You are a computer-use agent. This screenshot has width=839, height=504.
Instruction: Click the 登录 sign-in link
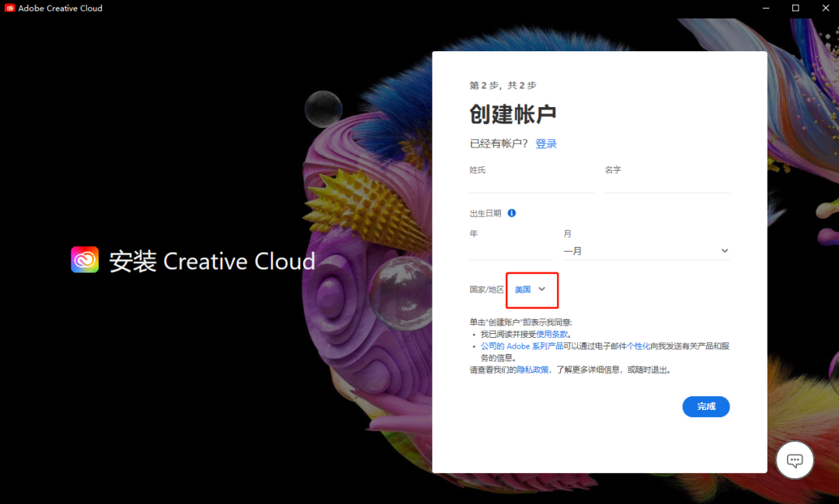(x=546, y=144)
